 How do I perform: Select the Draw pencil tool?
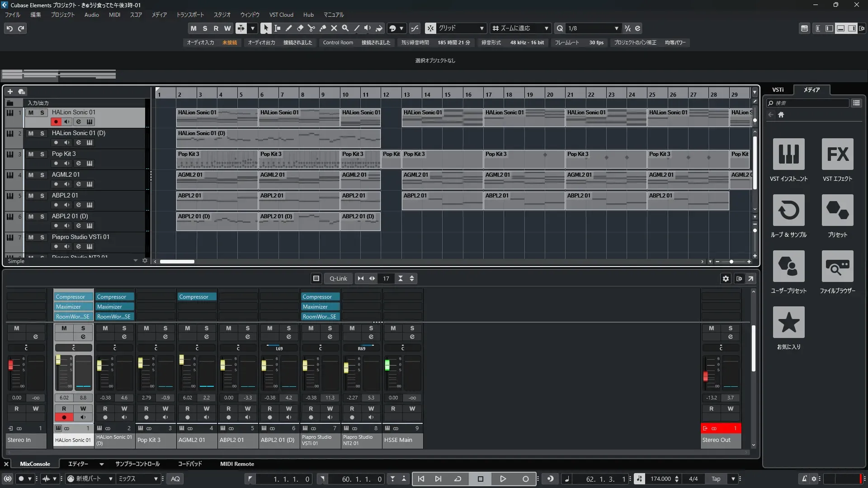[288, 28]
